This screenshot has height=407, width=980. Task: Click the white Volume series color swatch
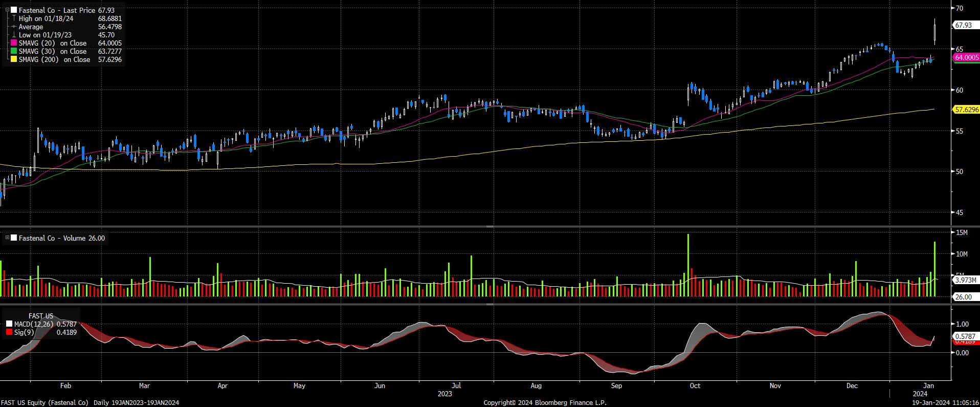point(14,238)
